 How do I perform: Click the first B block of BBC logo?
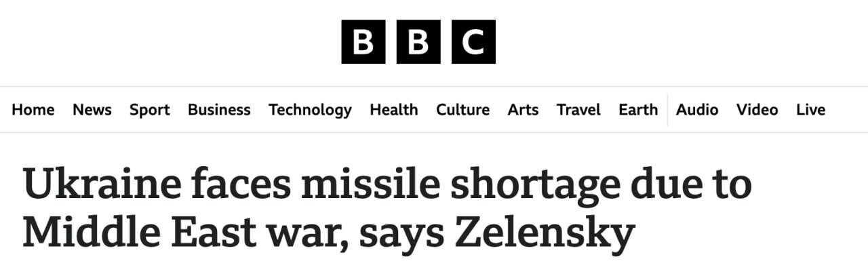(x=363, y=42)
